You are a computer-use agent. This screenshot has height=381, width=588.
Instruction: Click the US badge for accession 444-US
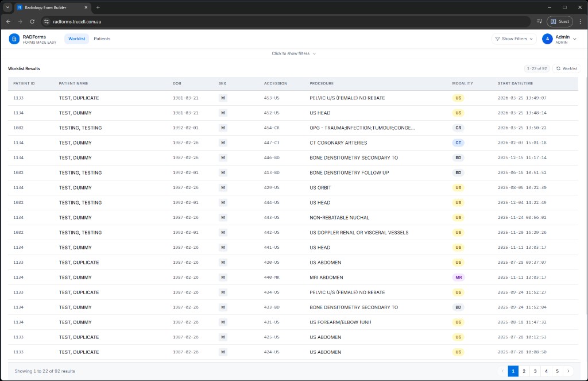[458, 203]
